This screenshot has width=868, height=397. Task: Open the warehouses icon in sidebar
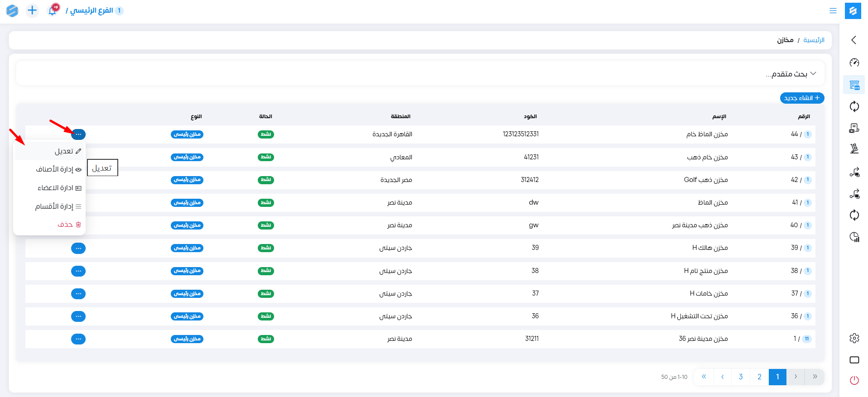click(x=854, y=85)
